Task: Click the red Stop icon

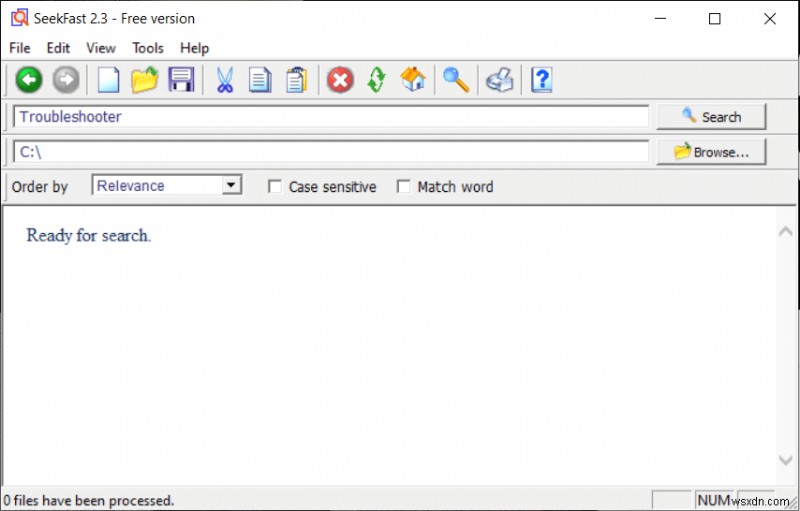Action: click(x=340, y=80)
